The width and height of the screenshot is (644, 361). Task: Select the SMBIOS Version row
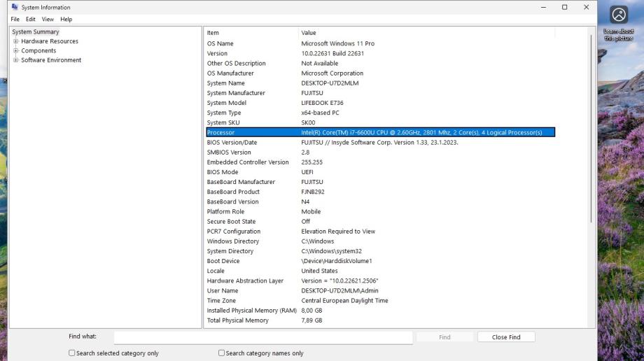tap(380, 152)
